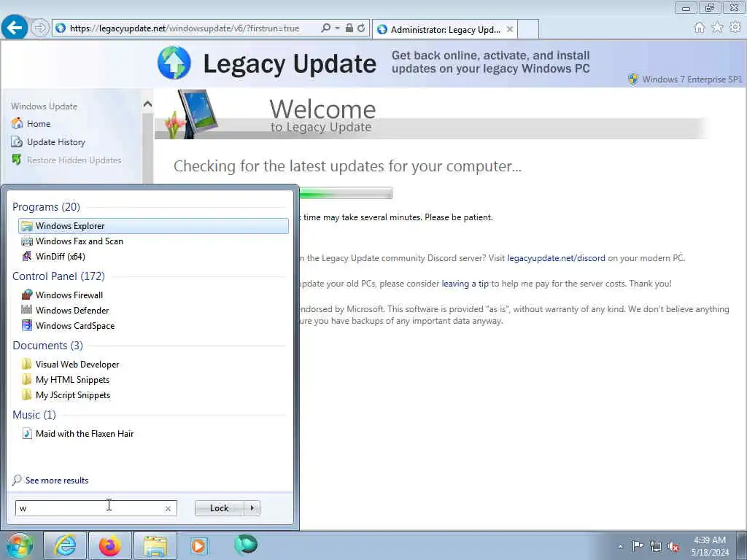The height and width of the screenshot is (560, 747).
Task: Open the My JScript Snippets folder
Action: [x=153, y=394]
